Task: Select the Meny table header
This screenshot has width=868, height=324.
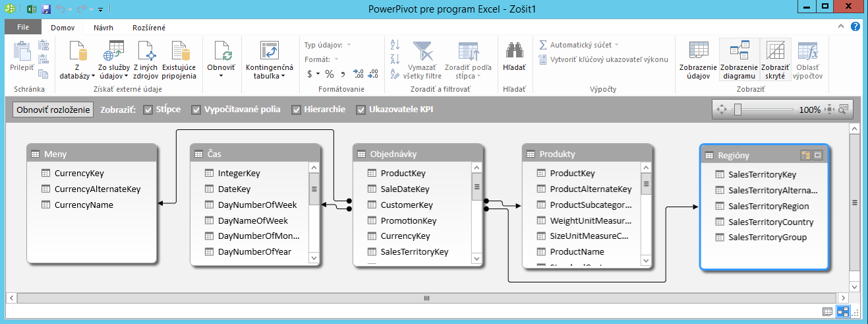Action: click(x=92, y=154)
